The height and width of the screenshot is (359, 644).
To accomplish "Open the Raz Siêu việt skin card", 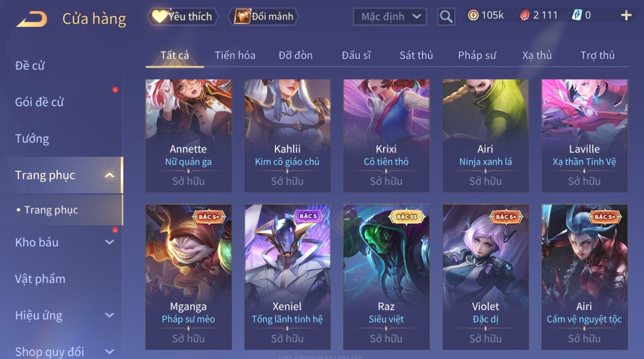I will point(386,277).
